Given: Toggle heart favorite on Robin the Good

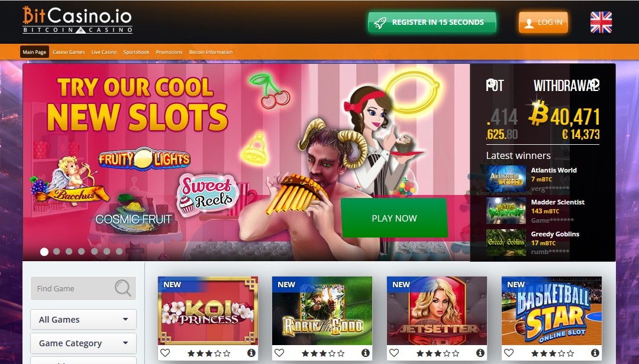Looking at the screenshot, I should point(279,353).
